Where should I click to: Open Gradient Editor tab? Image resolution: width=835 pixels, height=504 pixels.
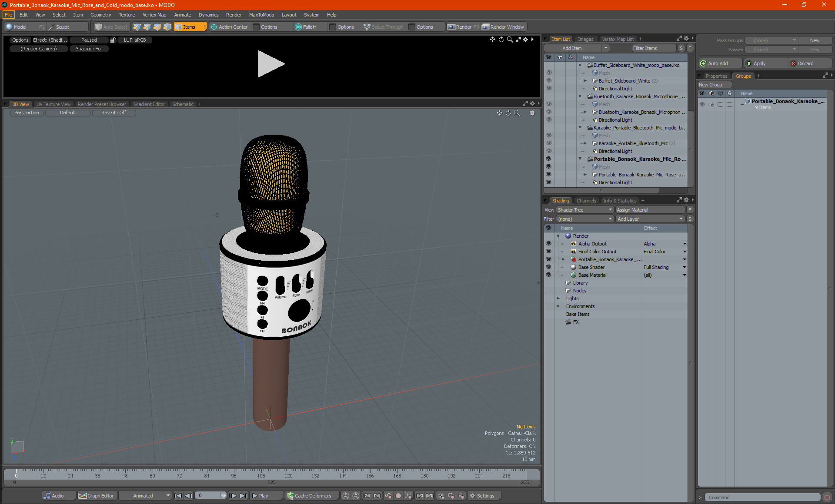pos(149,104)
